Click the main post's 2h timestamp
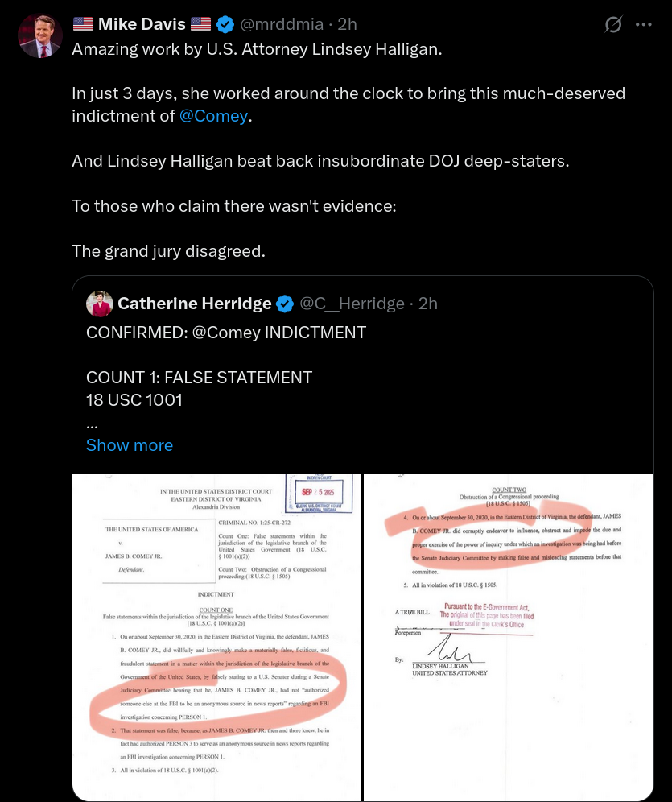The image size is (672, 802). tap(347, 25)
